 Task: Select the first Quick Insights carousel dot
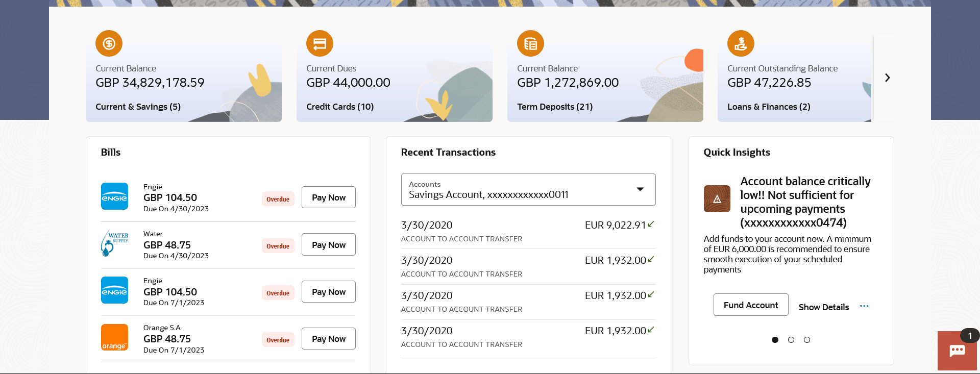point(775,340)
